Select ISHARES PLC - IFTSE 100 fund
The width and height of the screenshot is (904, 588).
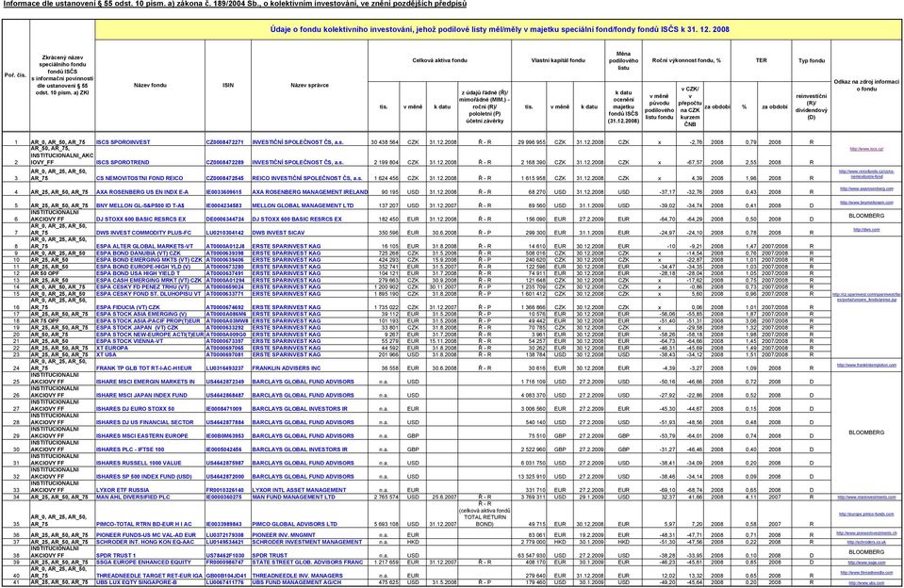130,449
